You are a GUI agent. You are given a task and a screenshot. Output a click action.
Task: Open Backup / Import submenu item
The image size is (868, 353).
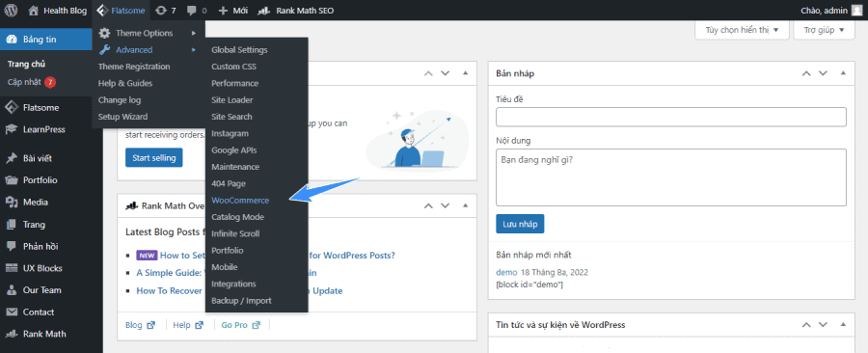click(x=241, y=301)
